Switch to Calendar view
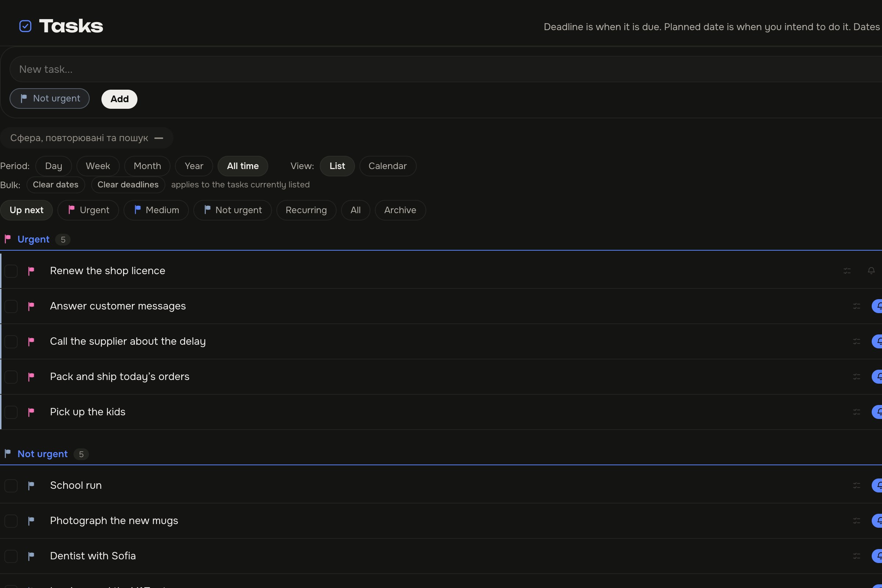 point(387,166)
